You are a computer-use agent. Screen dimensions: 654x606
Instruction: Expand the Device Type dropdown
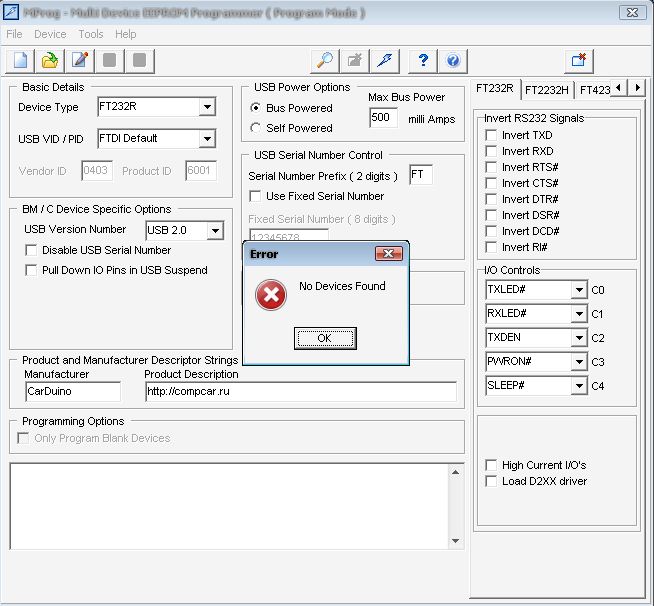pyautogui.click(x=207, y=108)
